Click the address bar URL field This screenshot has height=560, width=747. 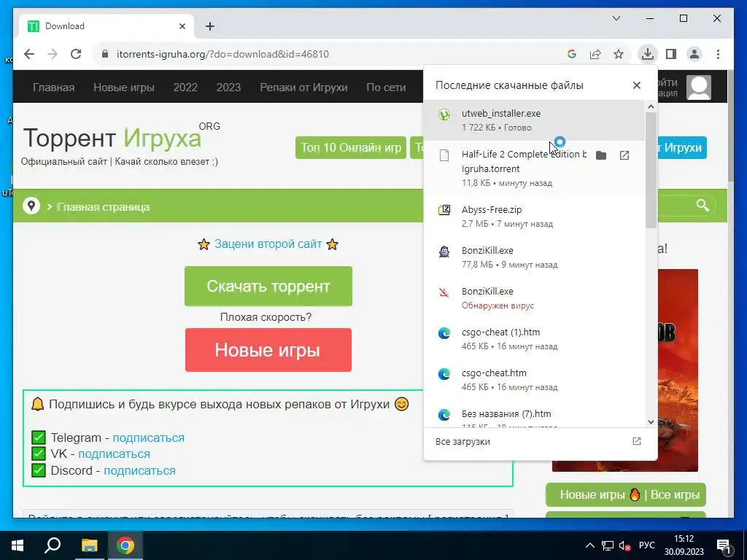(329, 54)
